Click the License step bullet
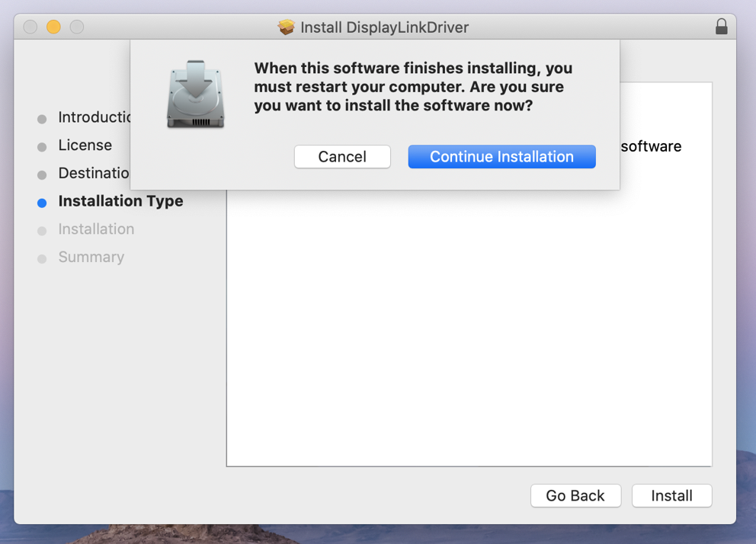Viewport: 756px width, 544px height. click(x=42, y=147)
